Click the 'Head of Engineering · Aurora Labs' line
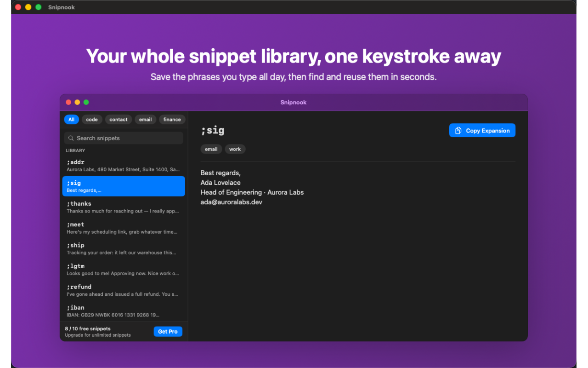Viewport: 588px width, 368px height. (252, 192)
